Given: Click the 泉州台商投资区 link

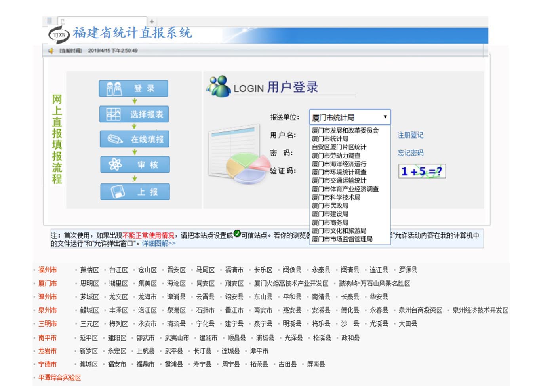Looking at the screenshot, I should (421, 310).
